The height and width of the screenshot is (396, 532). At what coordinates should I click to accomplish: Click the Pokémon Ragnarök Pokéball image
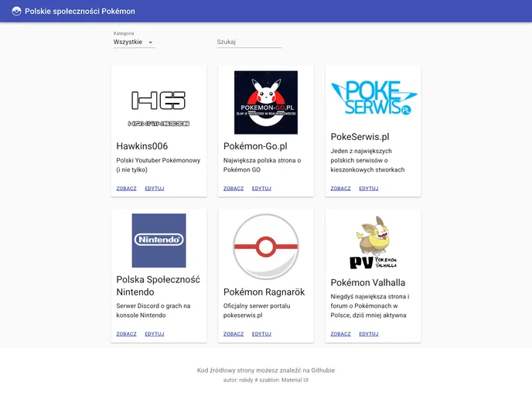click(x=265, y=246)
